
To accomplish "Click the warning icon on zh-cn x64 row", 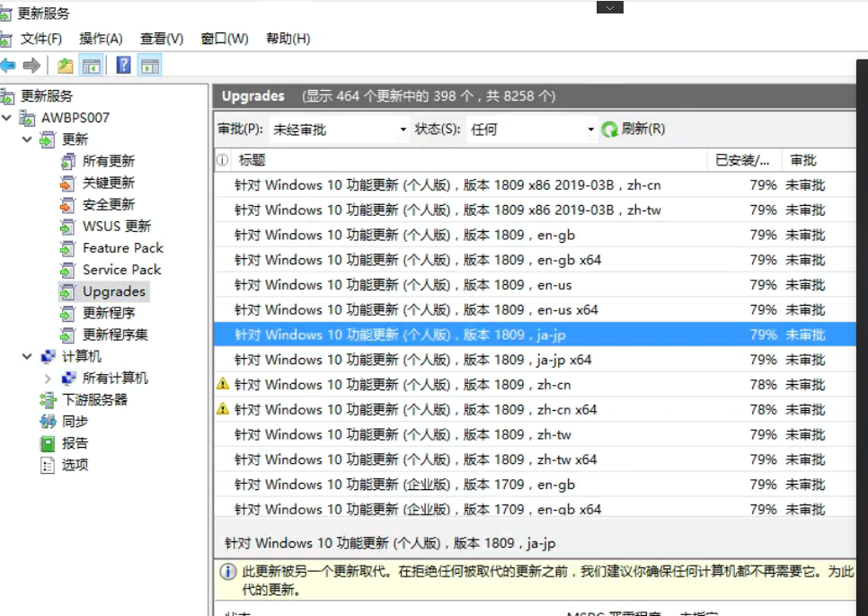I will coord(223,409).
